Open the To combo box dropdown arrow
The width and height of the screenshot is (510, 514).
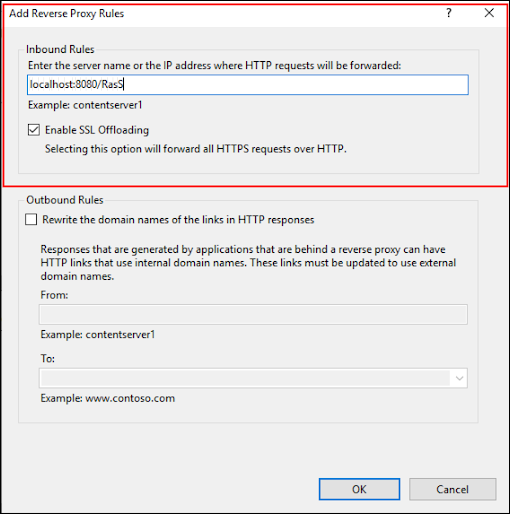(x=459, y=378)
